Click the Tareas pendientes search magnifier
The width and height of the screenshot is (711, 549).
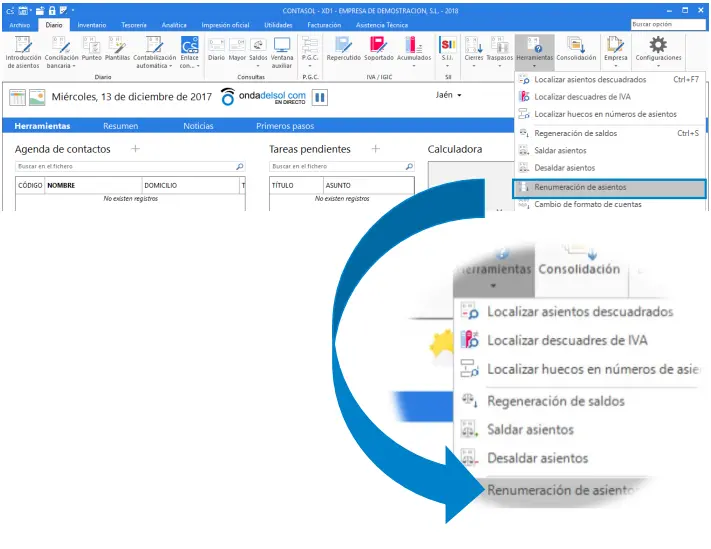click(409, 166)
